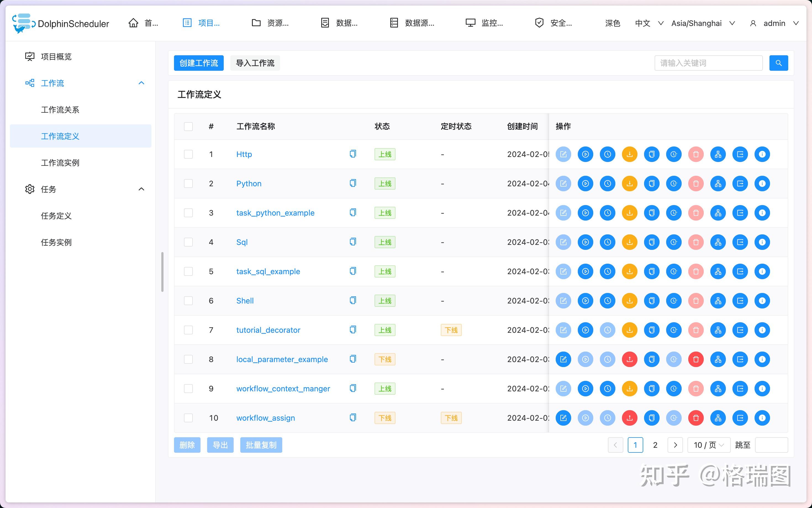Export the workflow_assign workflow
Screen dimensions: 812x508
740,418
